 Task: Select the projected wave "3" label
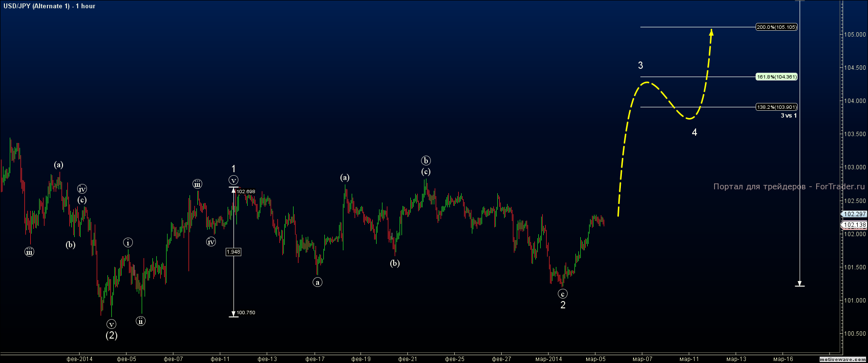point(640,65)
